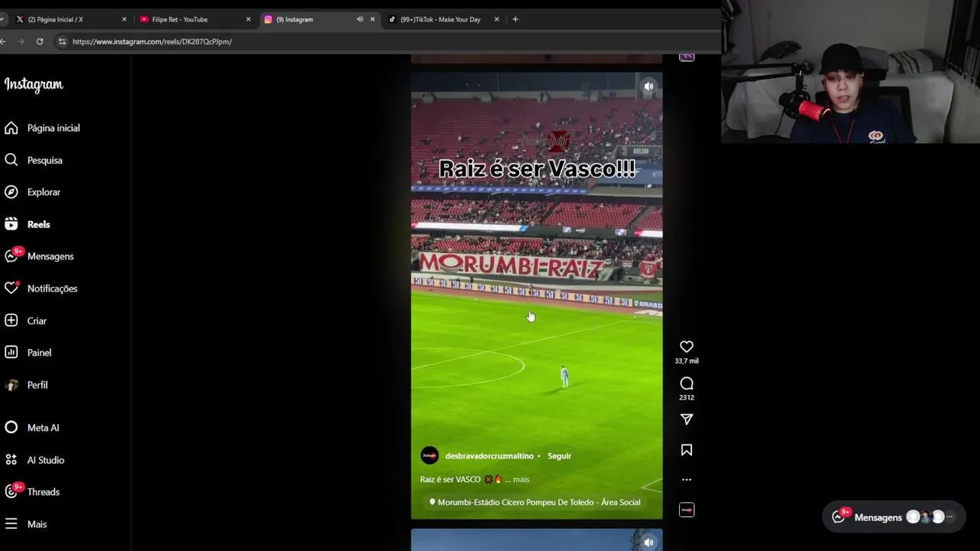Save the reel with the bookmark icon
980x551 pixels.
(687, 450)
